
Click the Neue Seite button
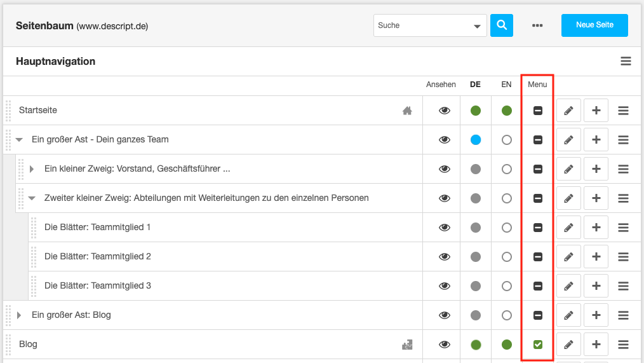click(594, 25)
